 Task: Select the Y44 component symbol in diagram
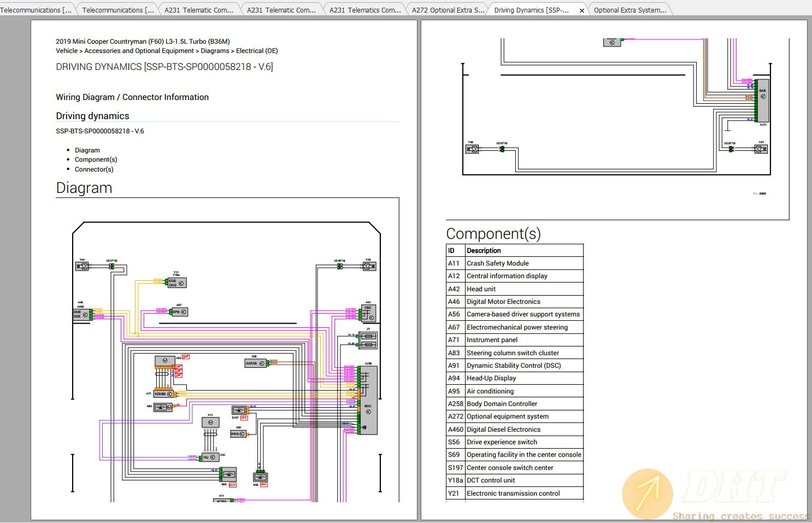point(82,266)
